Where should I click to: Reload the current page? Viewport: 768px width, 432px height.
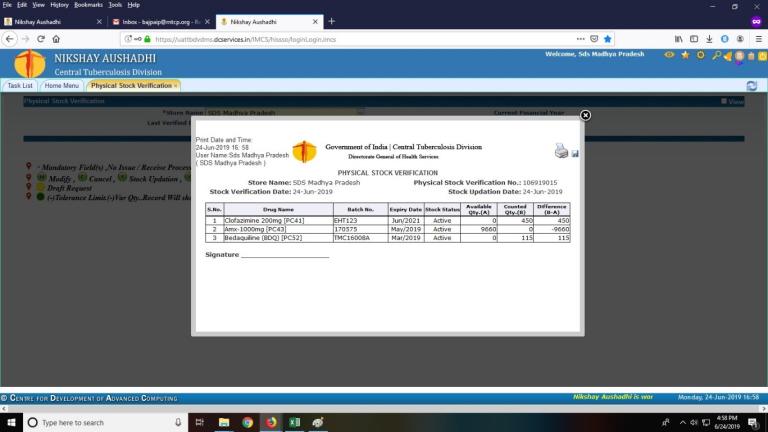point(41,39)
